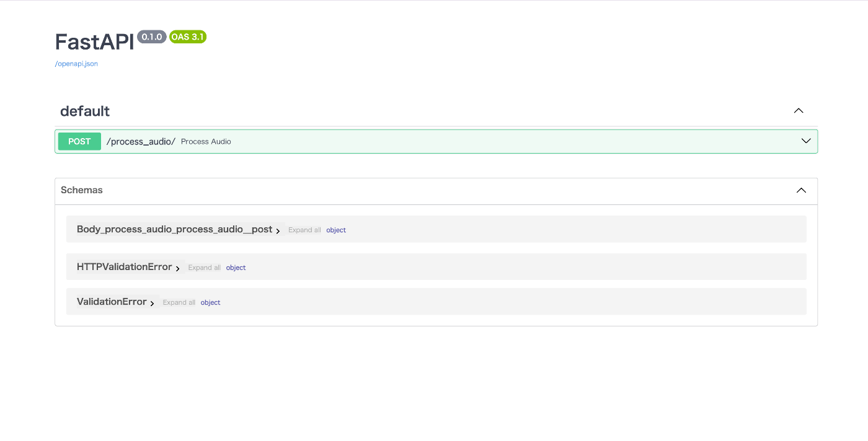868x441 pixels.
Task: Open the /process_audio/ endpoint path
Action: click(x=141, y=141)
